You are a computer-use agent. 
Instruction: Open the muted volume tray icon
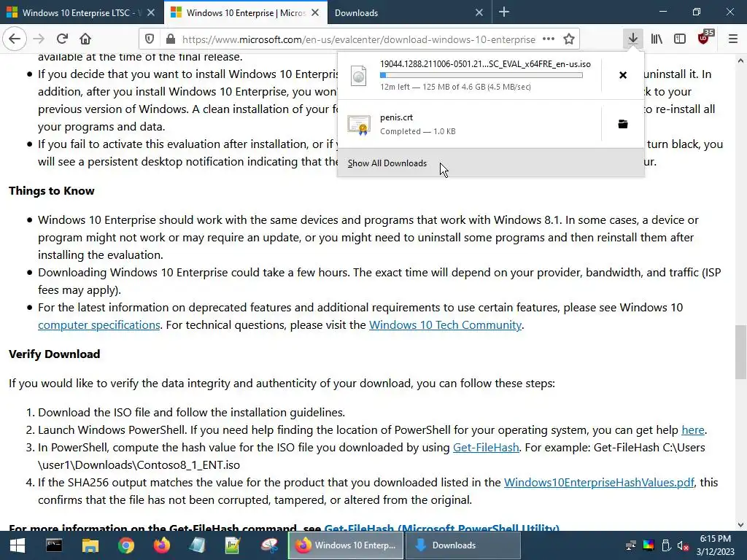point(683,545)
